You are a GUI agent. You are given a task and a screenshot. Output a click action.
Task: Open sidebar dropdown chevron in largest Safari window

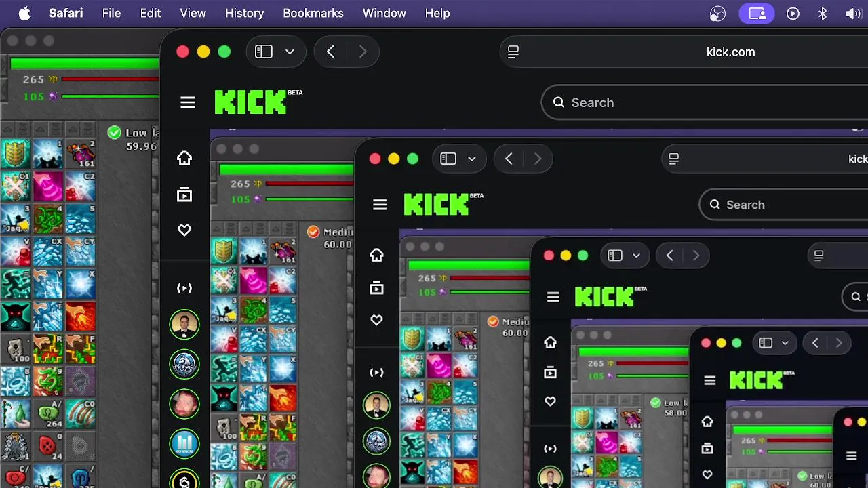[290, 52]
